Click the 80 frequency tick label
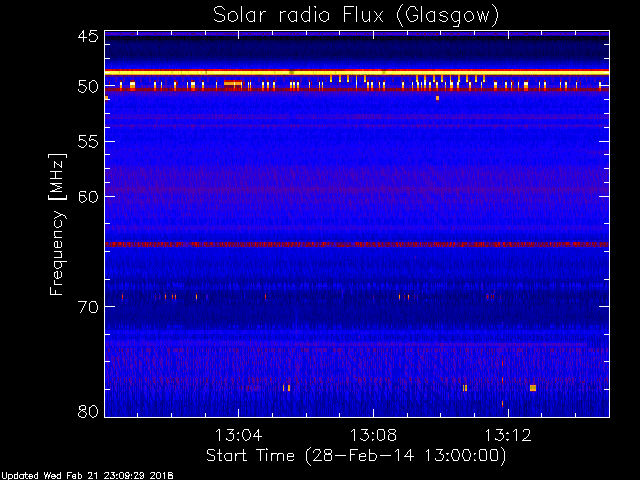 tap(88, 411)
